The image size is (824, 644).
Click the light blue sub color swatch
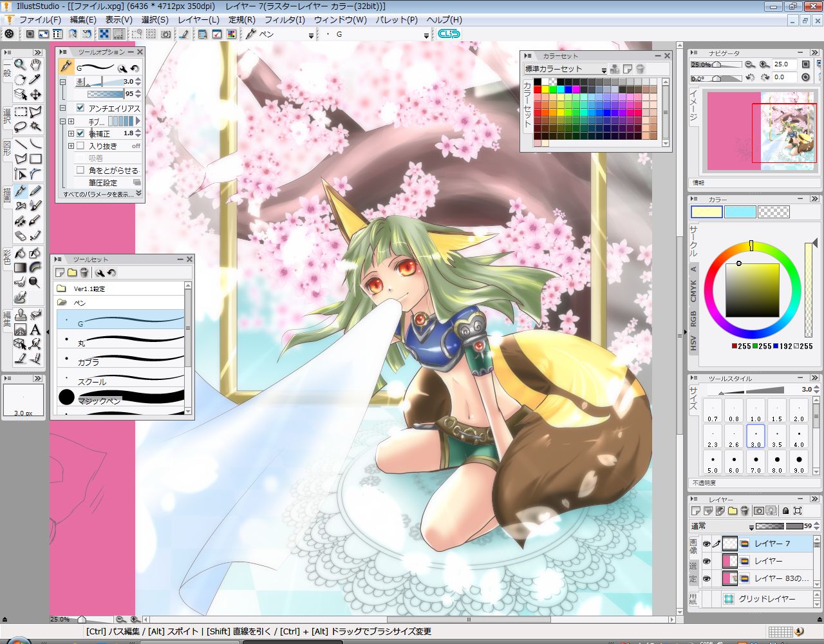click(740, 212)
